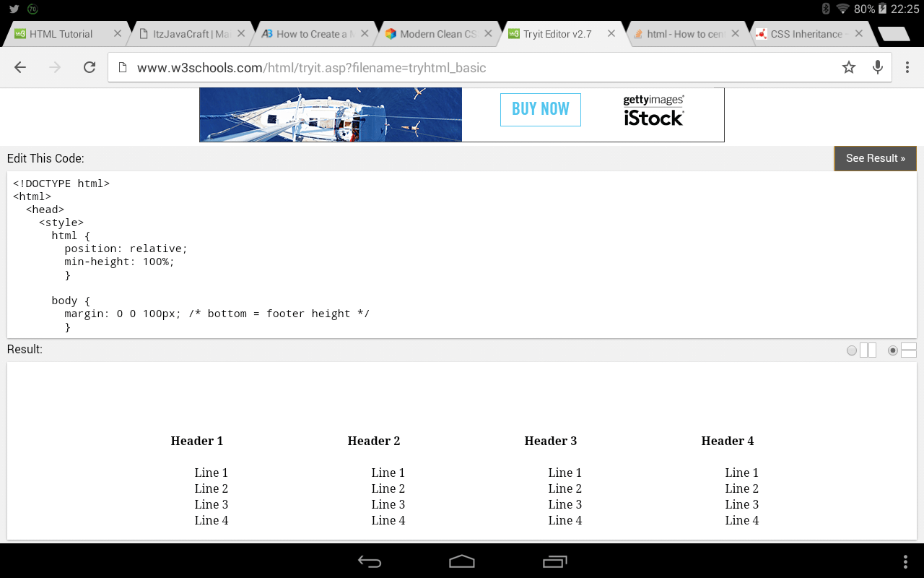Screen dimensions: 924x578
Task: Tap the voice search microphone icon
Action: 877,67
